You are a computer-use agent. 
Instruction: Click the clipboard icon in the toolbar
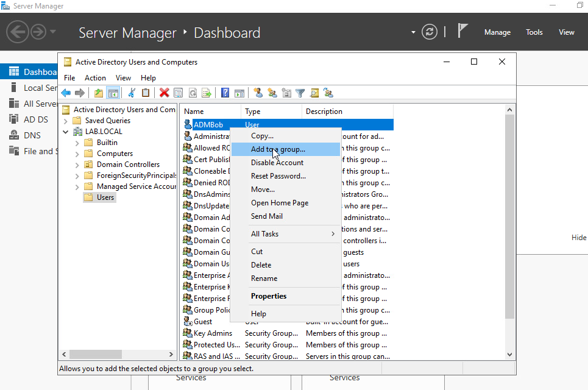146,93
